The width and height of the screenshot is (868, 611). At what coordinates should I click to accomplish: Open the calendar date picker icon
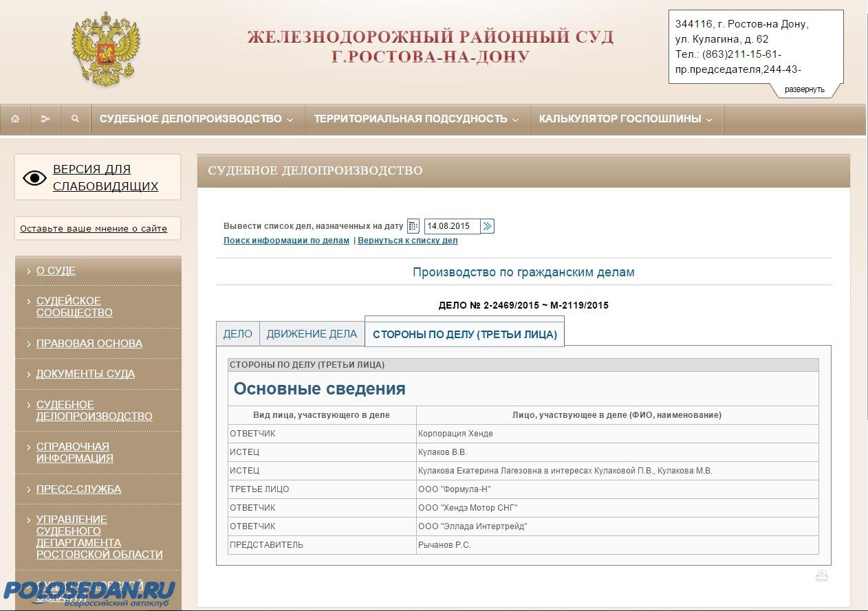[413, 226]
